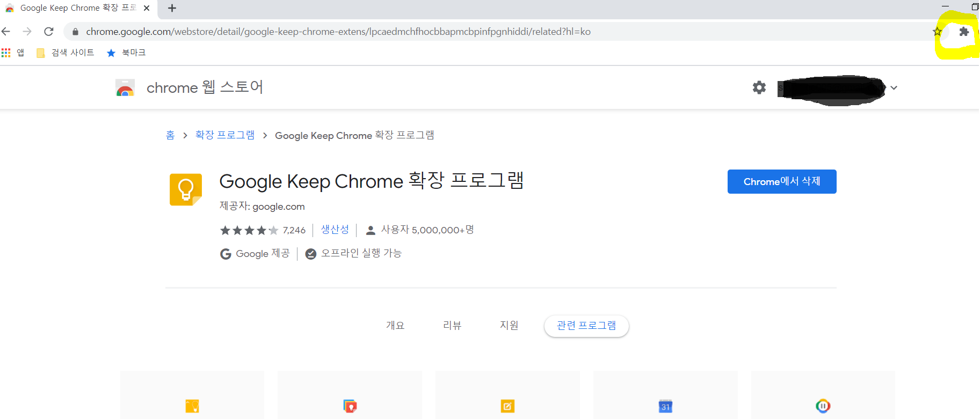Click the Google G logo badge
The height and width of the screenshot is (419, 980).
pos(226,254)
